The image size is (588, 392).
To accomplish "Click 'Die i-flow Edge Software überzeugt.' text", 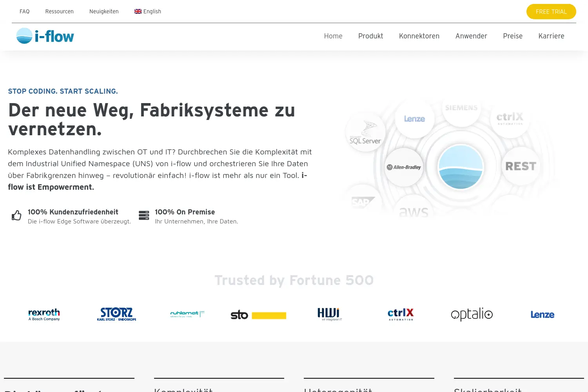I will tap(79, 221).
